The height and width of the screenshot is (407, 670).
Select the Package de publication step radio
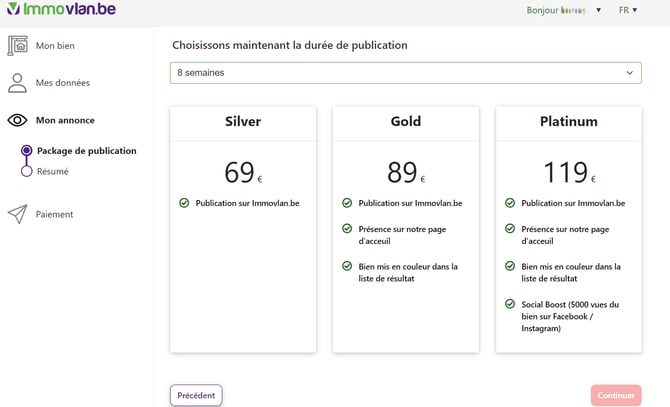tap(27, 151)
